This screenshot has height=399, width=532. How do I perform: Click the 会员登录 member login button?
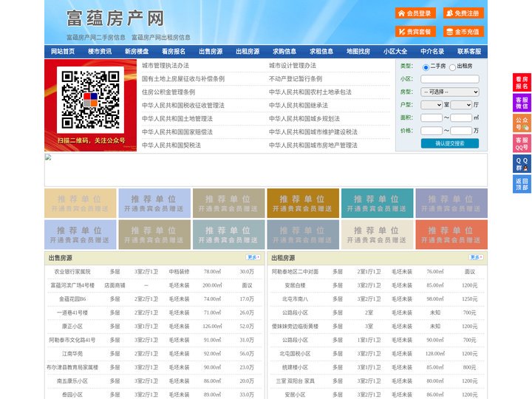[x=415, y=13]
